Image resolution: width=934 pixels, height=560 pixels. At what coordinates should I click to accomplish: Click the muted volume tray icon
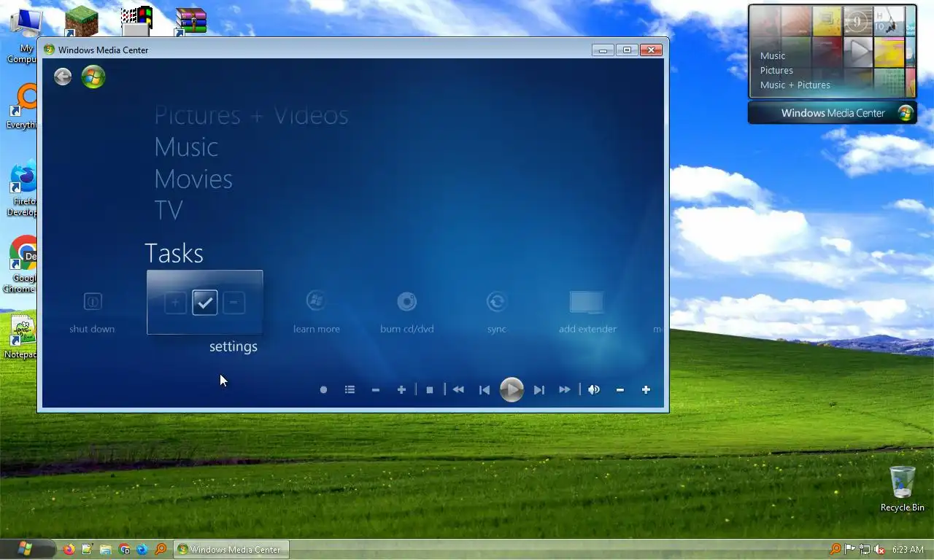[879, 549]
